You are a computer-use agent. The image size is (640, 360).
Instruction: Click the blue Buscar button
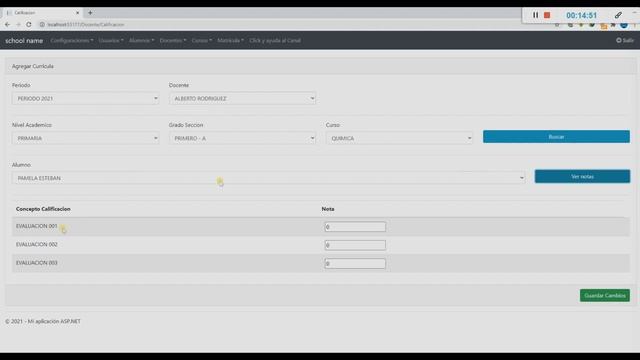click(x=556, y=137)
